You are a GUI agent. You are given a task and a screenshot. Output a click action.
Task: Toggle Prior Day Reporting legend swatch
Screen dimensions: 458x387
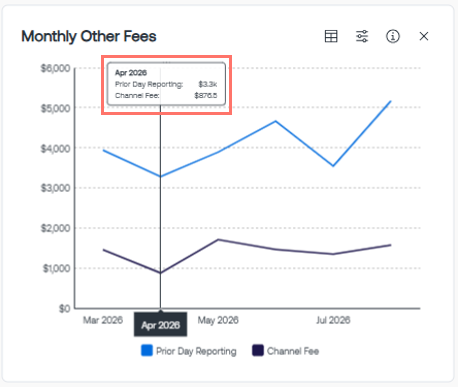click(147, 351)
